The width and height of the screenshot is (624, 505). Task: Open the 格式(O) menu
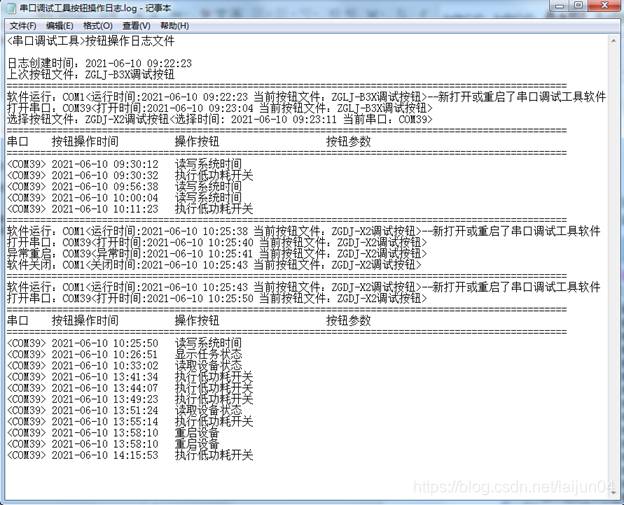(x=98, y=26)
